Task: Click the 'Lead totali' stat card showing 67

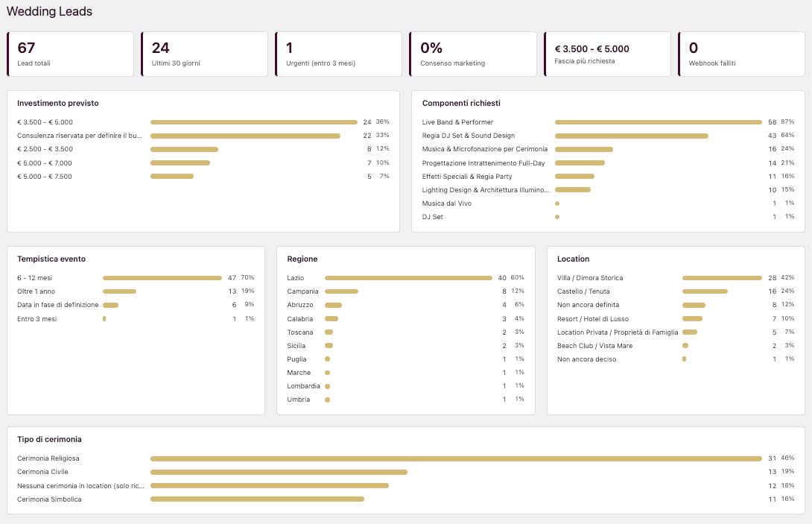Action: (x=71, y=54)
